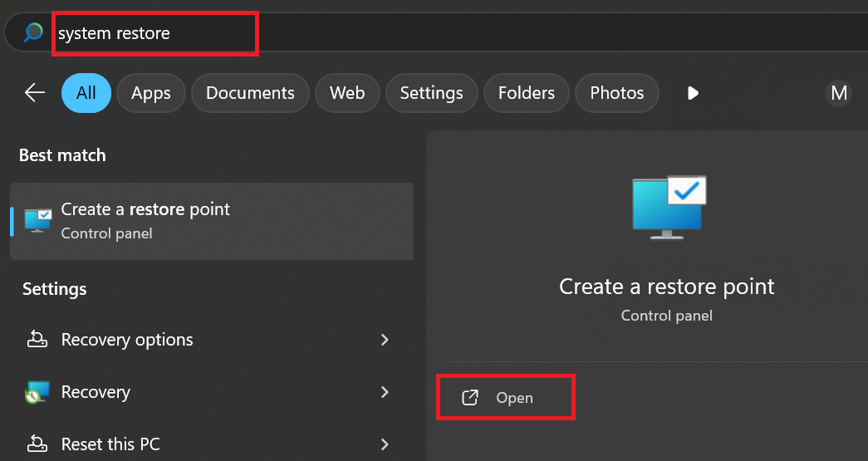Click the large restore point monitor icon
This screenshot has width=868, height=461.
(669, 206)
